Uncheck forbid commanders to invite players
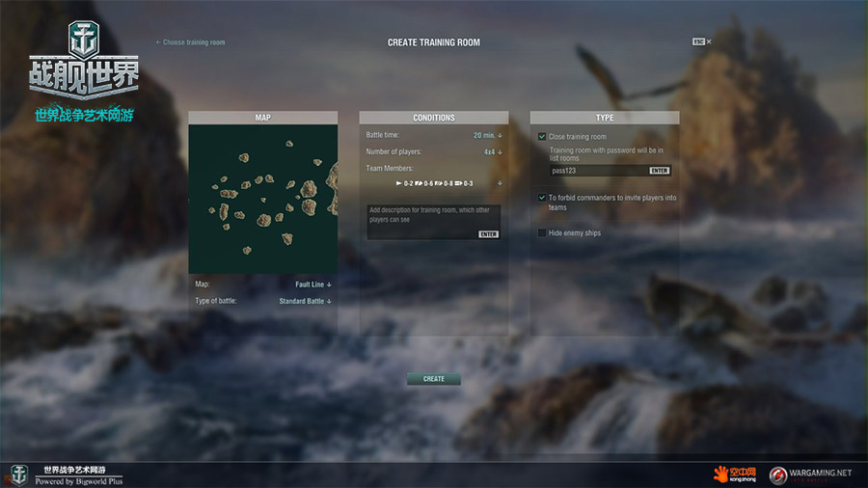Image resolution: width=868 pixels, height=488 pixels. (542, 198)
